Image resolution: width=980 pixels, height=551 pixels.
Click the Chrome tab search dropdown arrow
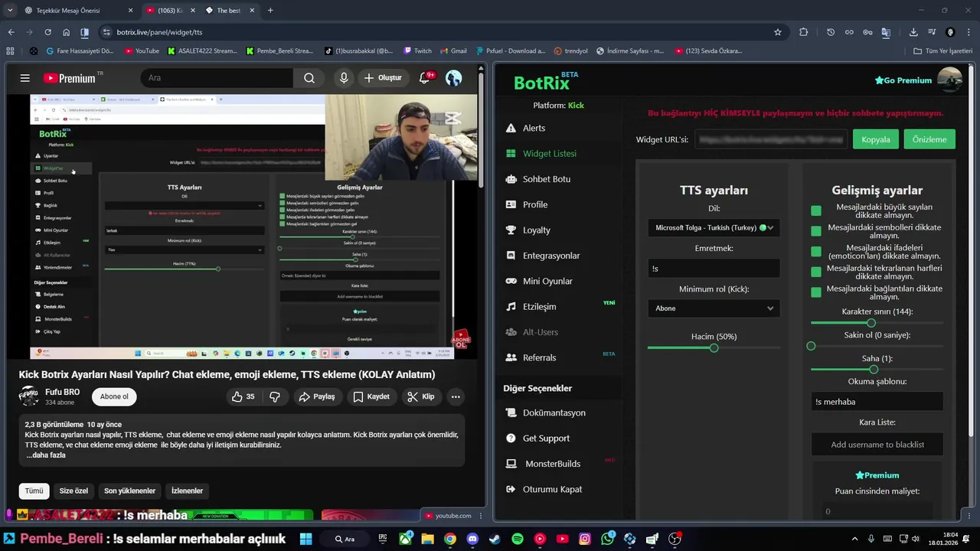(9, 11)
